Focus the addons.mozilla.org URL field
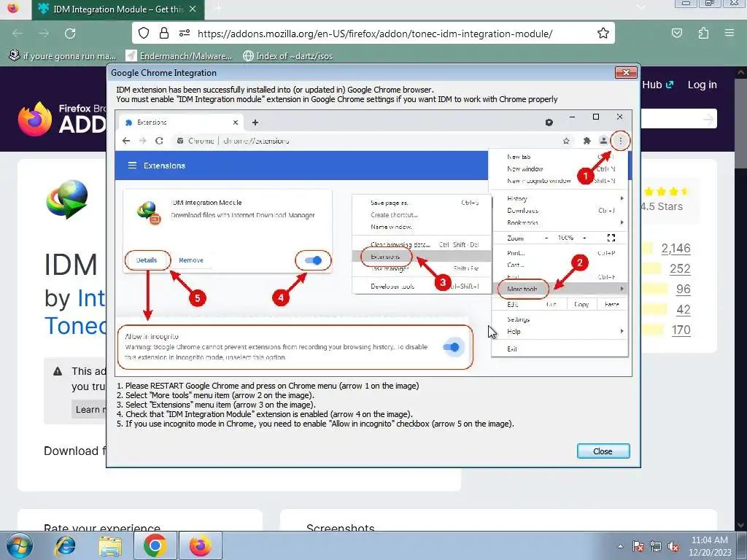This screenshot has width=747, height=560. coord(374,34)
